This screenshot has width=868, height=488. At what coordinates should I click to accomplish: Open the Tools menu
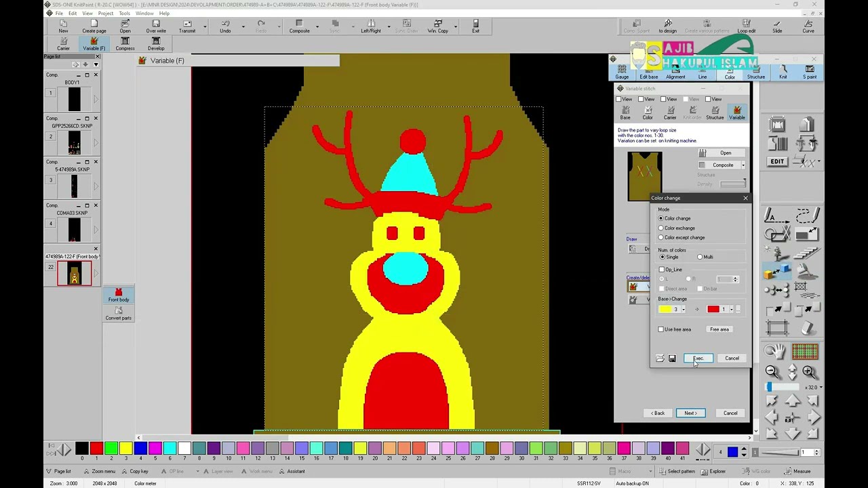coord(124,14)
